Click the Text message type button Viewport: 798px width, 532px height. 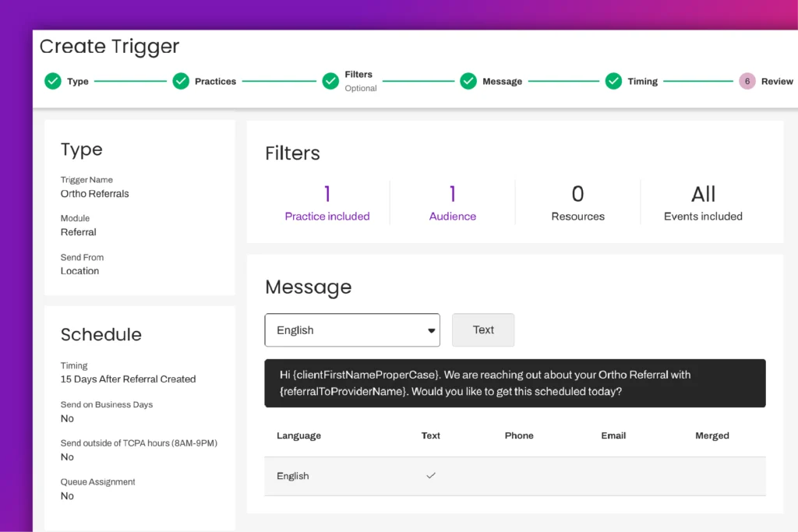[483, 330]
